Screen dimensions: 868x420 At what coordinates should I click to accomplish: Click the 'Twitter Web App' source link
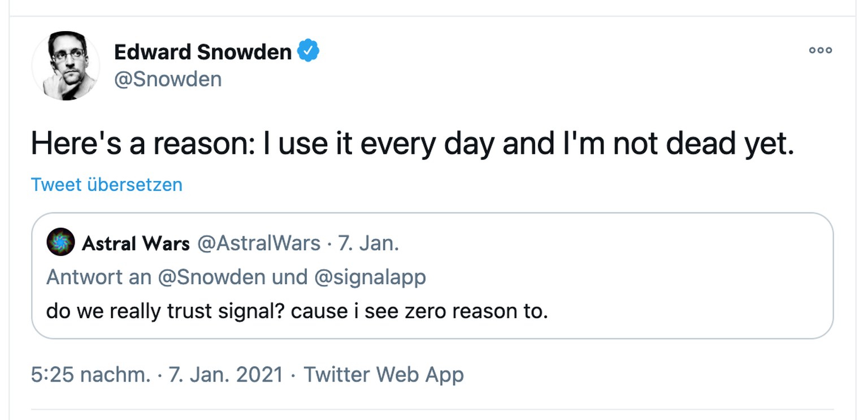tap(384, 374)
